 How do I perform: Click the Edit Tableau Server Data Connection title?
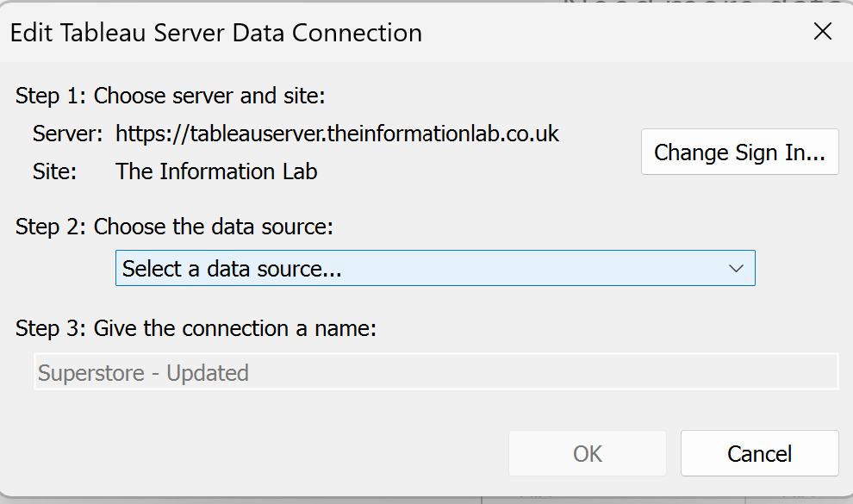pos(216,33)
